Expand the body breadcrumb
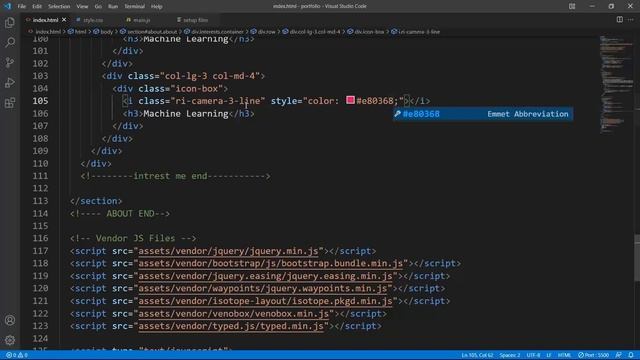 pos(106,31)
